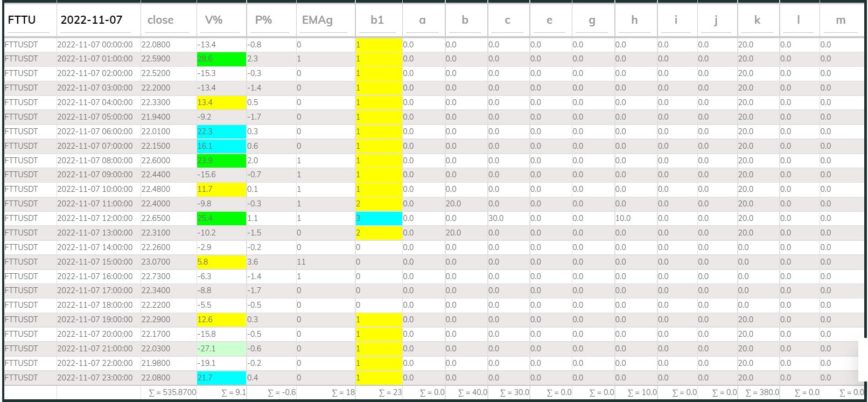Viewport: 868px width, 402px height.
Task: Select the timestamp cell 2022-11-07 23:00:00
Action: (x=95, y=378)
